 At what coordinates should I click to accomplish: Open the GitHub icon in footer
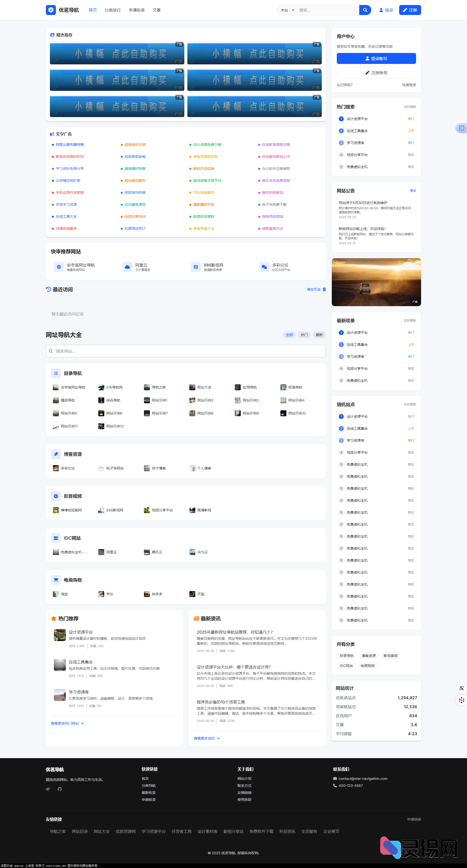tap(60, 789)
